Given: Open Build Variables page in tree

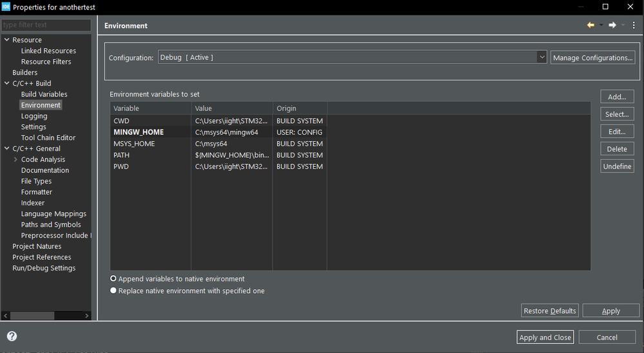Looking at the screenshot, I should coord(44,94).
